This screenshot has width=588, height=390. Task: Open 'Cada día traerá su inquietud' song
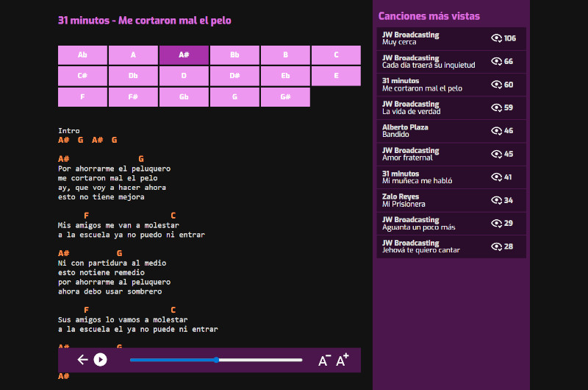point(451,62)
